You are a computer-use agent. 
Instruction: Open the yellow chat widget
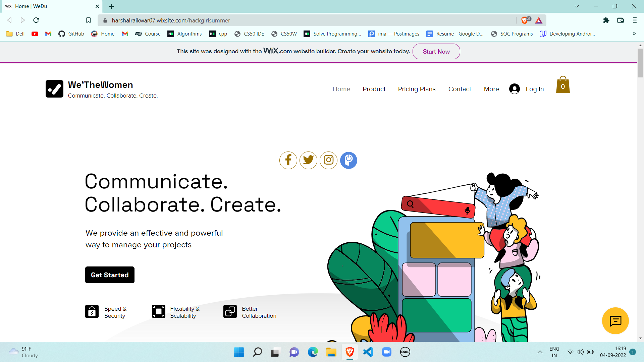coord(615,321)
